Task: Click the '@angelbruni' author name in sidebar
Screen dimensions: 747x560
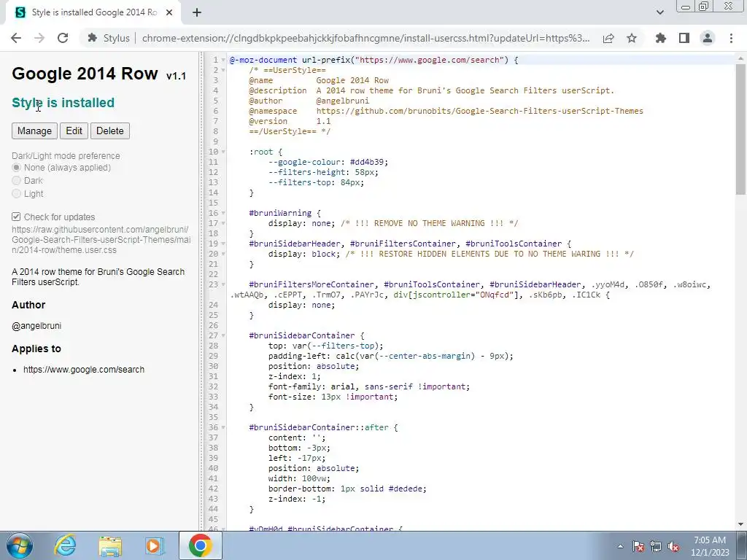Action: (x=36, y=326)
